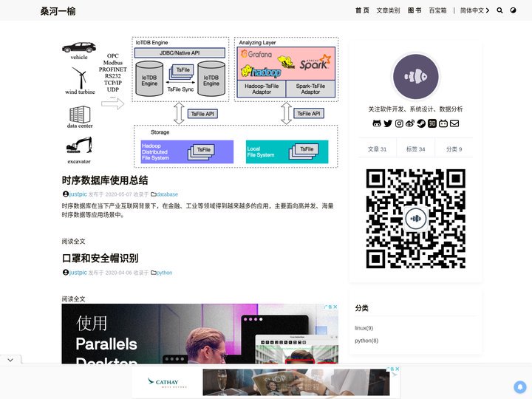
Task: Open the Steam profile icon
Action: point(421,123)
